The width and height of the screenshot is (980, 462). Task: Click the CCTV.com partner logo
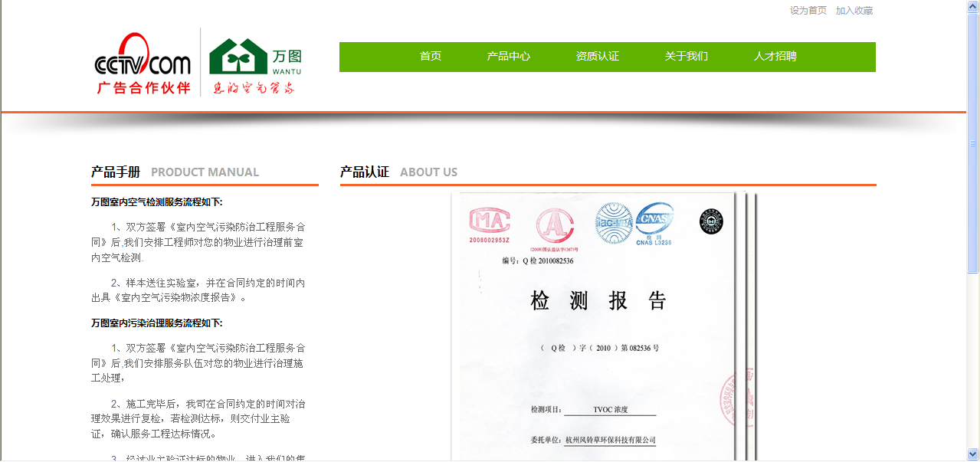click(143, 64)
